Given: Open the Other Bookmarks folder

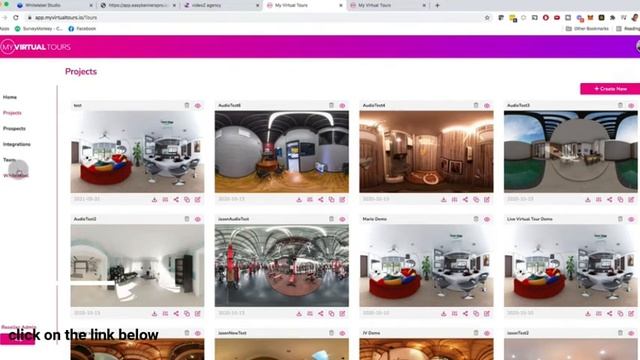Looking at the screenshot, I should click(587, 29).
